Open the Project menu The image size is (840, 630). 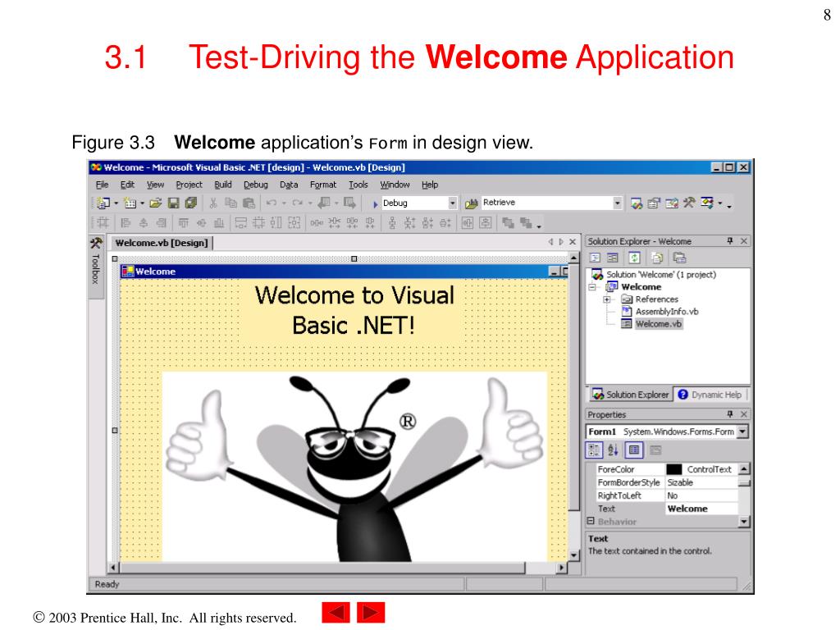coord(189,185)
